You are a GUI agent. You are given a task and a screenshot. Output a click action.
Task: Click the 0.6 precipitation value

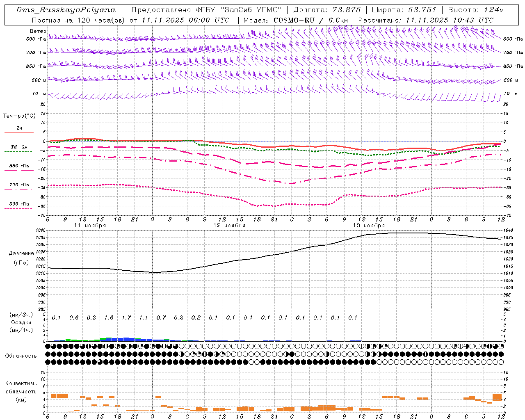click(x=74, y=317)
